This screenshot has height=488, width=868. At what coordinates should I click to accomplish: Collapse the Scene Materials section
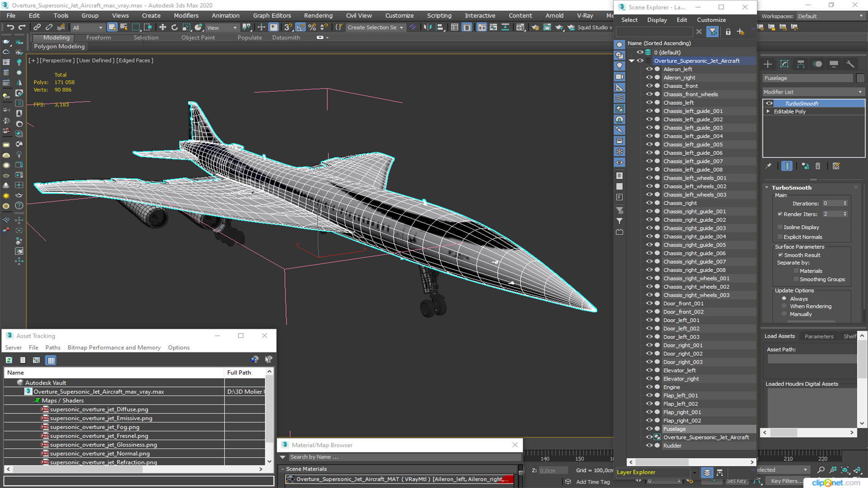click(x=283, y=469)
